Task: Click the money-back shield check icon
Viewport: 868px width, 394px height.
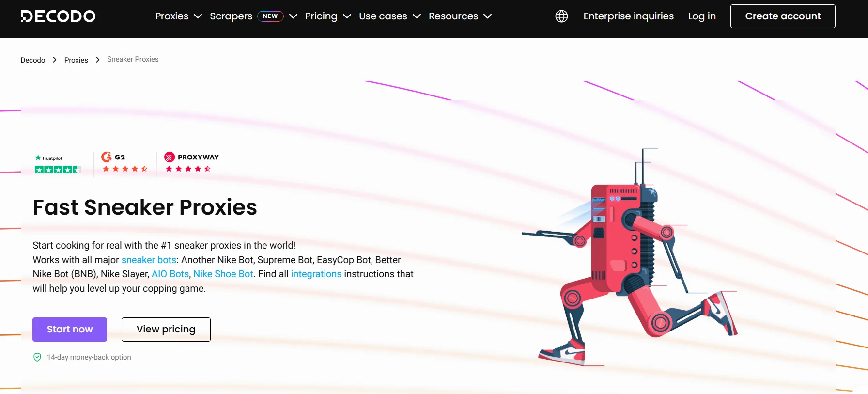Action: tap(37, 357)
